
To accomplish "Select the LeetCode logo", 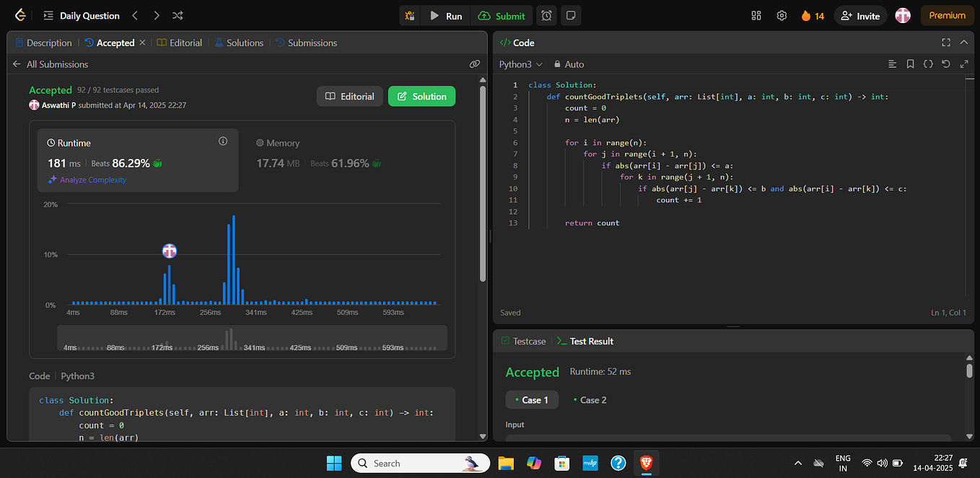I will pos(19,14).
